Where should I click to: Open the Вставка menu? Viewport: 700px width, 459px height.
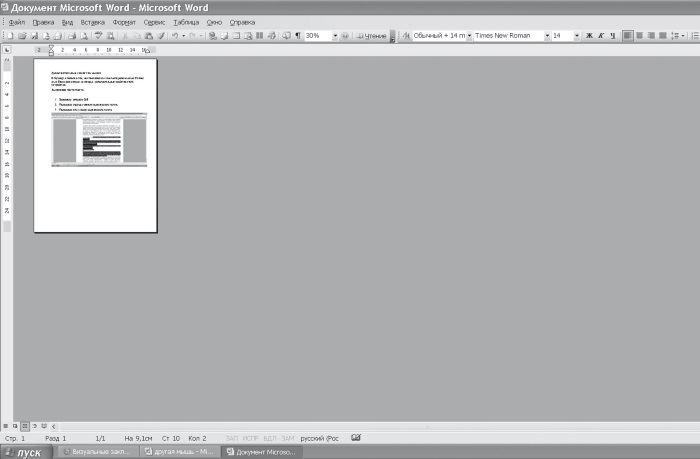pyautogui.click(x=92, y=21)
